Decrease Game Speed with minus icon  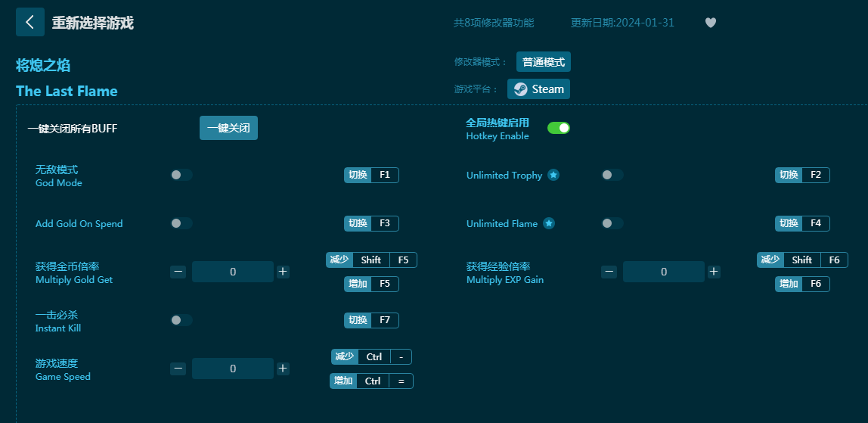178,369
